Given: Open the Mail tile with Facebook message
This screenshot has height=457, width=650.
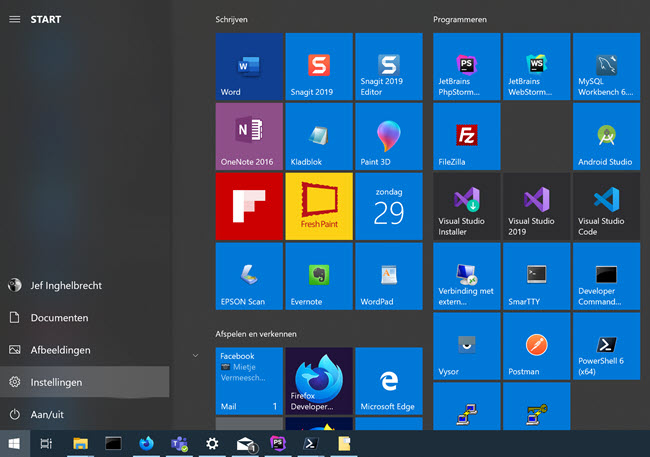Looking at the screenshot, I should 249,381.
